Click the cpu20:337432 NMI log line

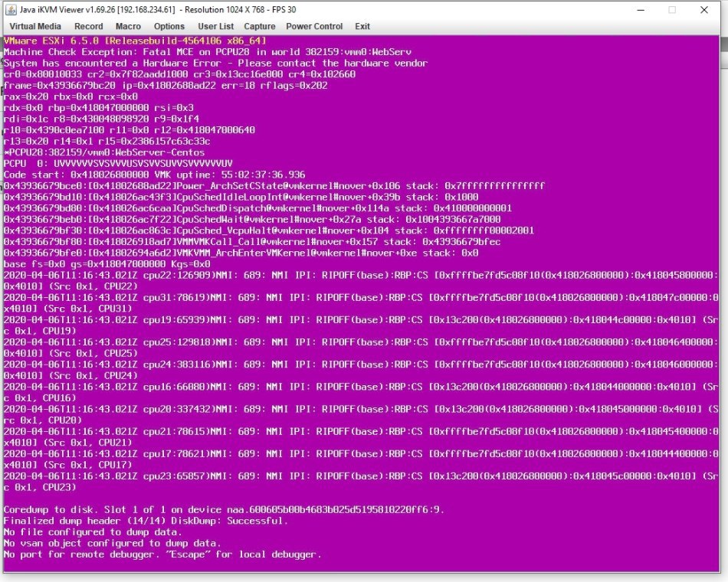click(361, 414)
